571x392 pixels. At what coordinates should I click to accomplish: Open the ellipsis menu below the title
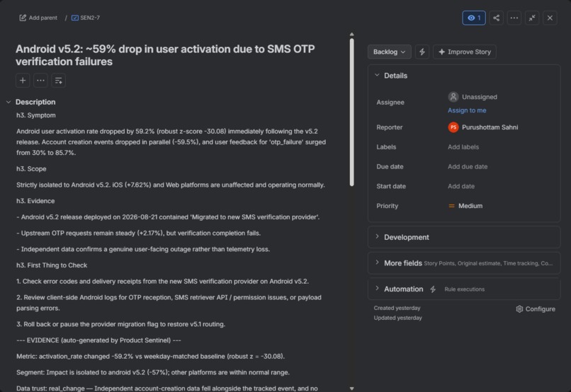[x=40, y=81]
